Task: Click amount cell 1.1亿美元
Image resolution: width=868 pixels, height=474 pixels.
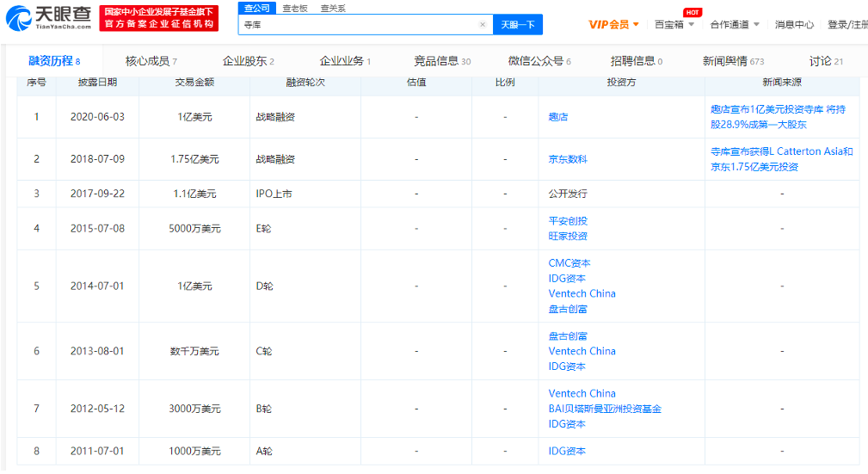Action: click(194, 194)
